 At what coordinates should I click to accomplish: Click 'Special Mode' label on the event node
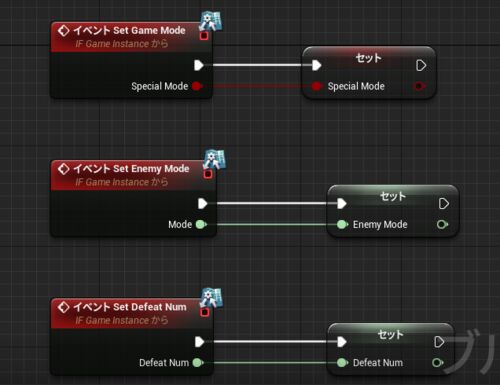click(x=160, y=86)
